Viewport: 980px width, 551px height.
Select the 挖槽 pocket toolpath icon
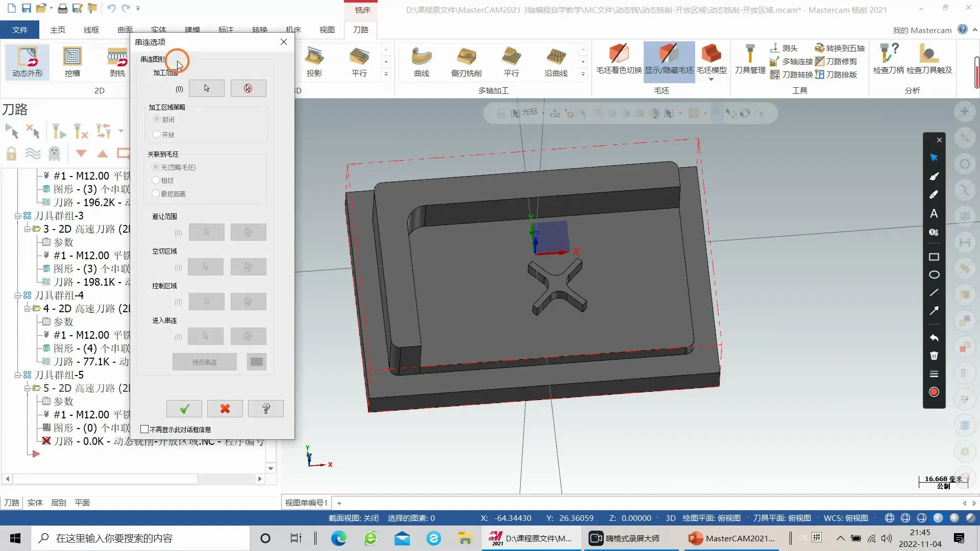72,61
